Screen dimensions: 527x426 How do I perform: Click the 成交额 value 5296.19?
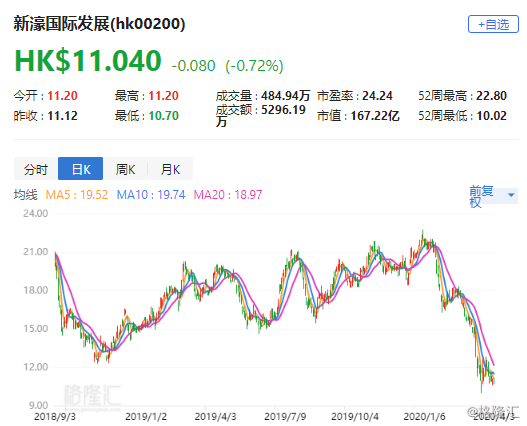(283, 110)
